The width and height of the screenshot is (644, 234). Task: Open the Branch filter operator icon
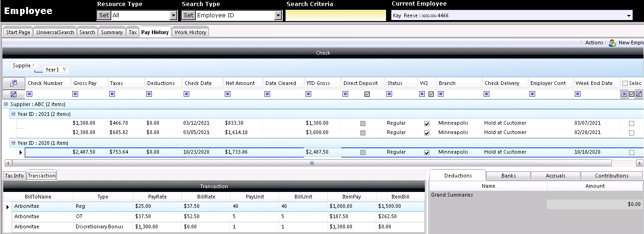pyautogui.click(x=441, y=94)
